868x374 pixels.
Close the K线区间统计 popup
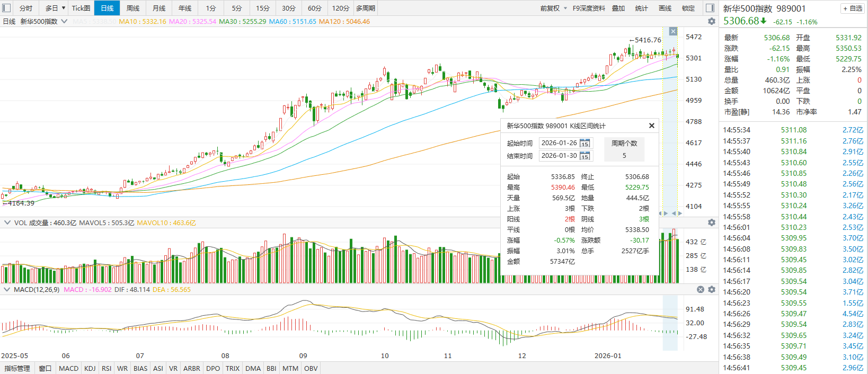[652, 126]
